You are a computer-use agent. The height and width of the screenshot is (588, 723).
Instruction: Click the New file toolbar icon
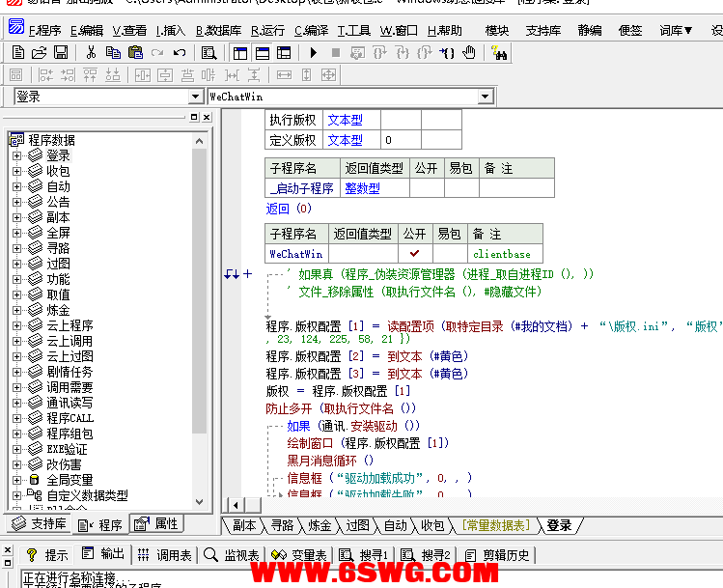(x=18, y=52)
